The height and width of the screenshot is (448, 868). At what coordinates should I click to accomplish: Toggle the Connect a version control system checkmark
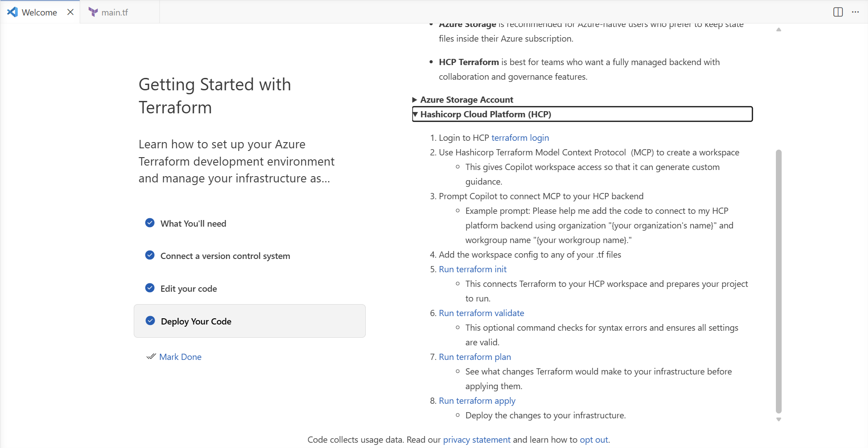[x=150, y=255]
